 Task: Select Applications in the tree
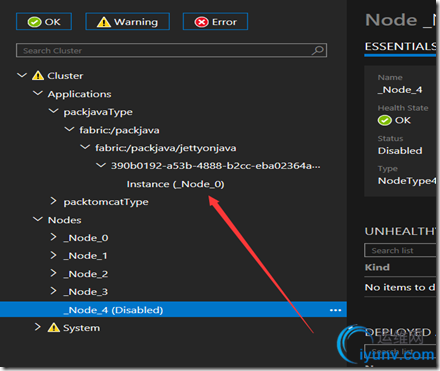pos(79,94)
